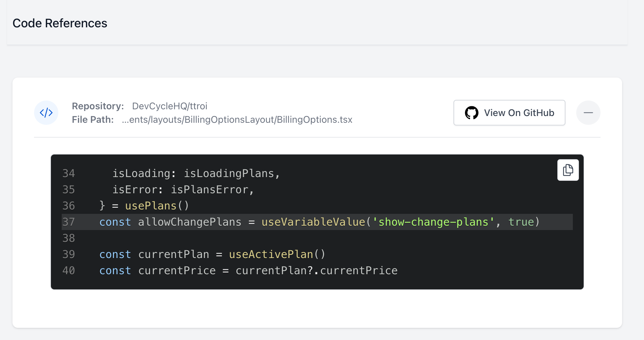The height and width of the screenshot is (340, 644).
Task: Click the true default value argument
Action: tap(521, 222)
